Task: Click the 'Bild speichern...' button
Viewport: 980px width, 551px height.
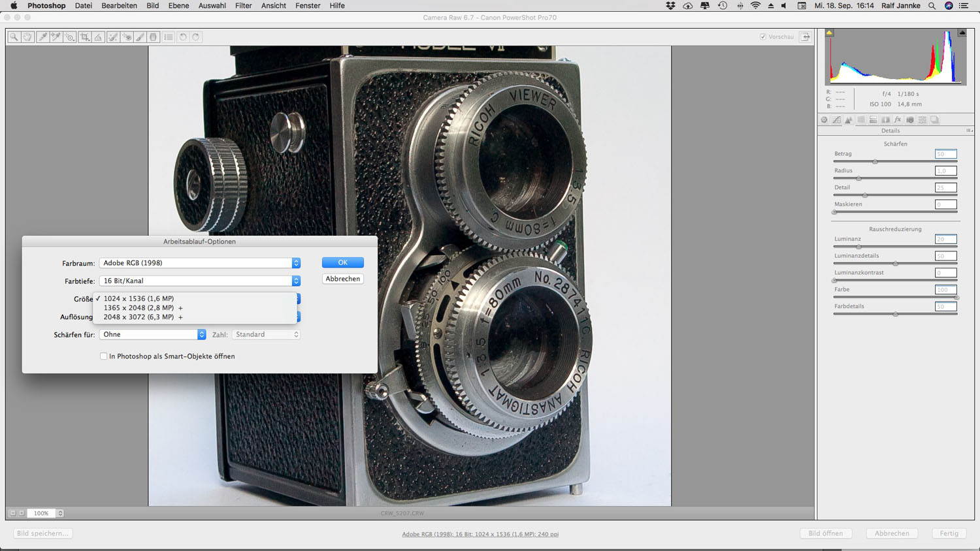Action: [42, 533]
